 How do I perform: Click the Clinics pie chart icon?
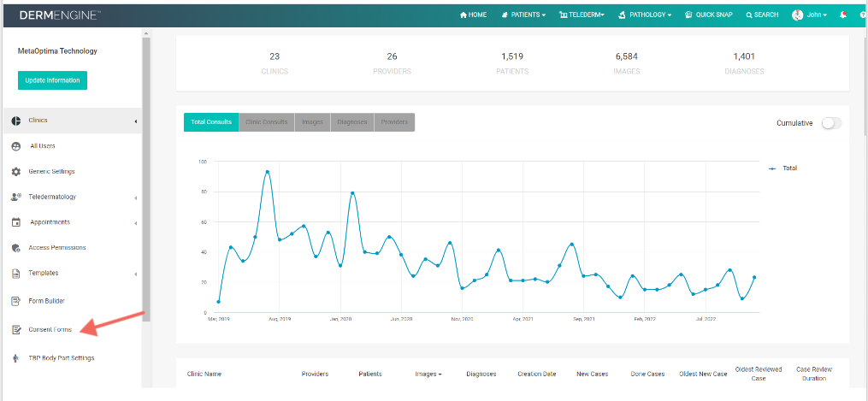click(16, 121)
